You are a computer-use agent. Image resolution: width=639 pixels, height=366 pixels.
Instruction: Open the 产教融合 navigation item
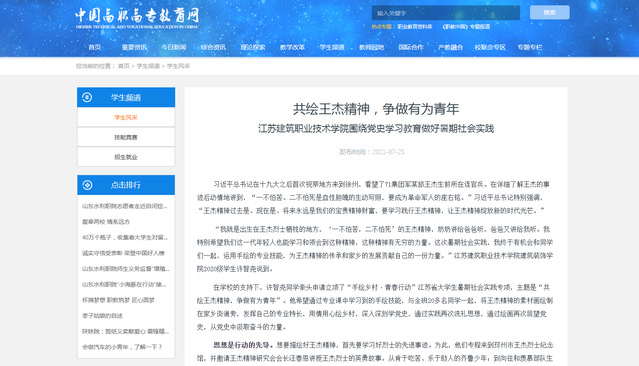coord(450,47)
